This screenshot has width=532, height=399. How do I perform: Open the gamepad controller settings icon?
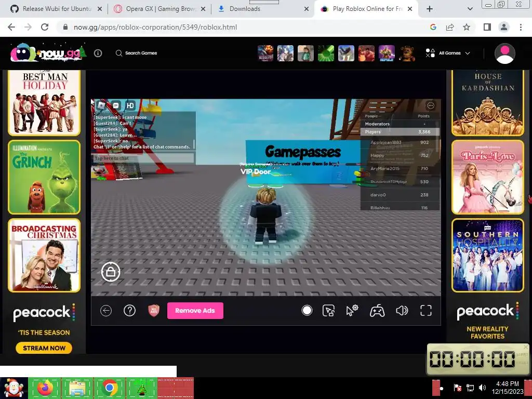377,311
